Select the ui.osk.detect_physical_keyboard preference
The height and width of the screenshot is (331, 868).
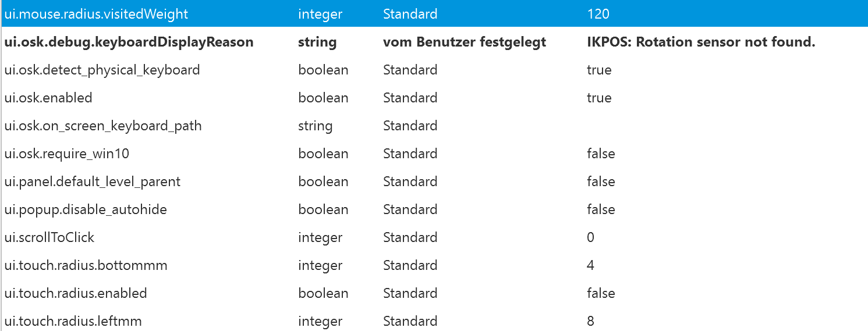point(102,70)
